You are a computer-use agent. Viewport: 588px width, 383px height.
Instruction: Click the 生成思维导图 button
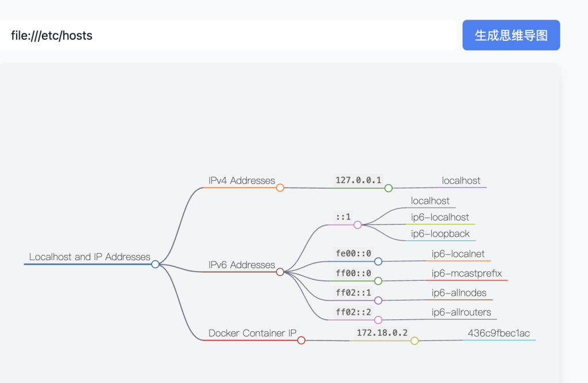point(511,36)
